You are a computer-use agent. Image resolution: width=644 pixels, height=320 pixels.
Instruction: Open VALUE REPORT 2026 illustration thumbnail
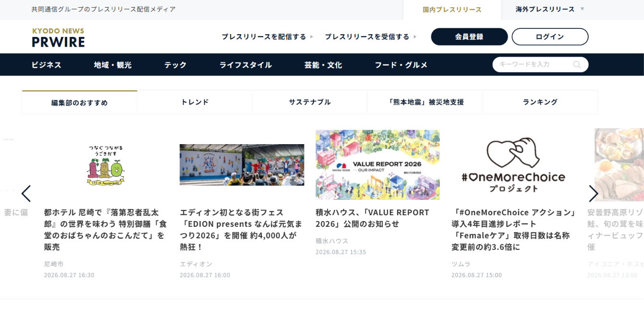[377, 165]
